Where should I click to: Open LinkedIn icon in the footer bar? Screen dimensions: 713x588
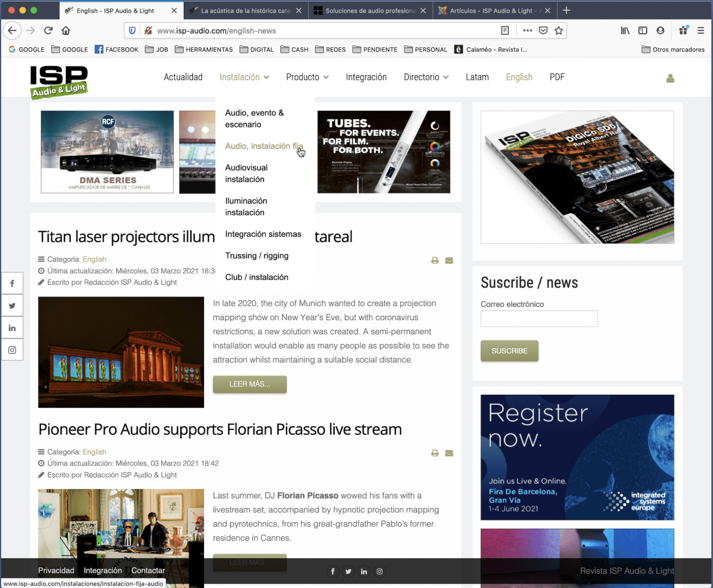(x=364, y=572)
